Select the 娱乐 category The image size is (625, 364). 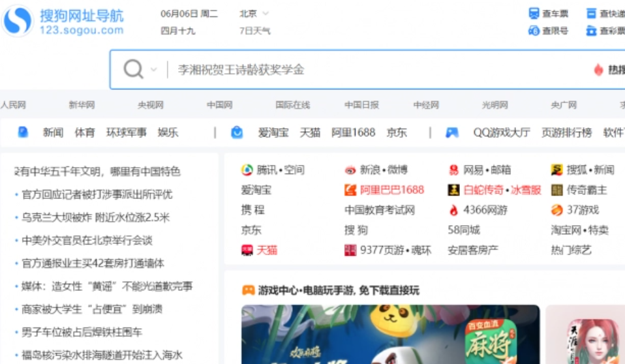click(x=168, y=132)
